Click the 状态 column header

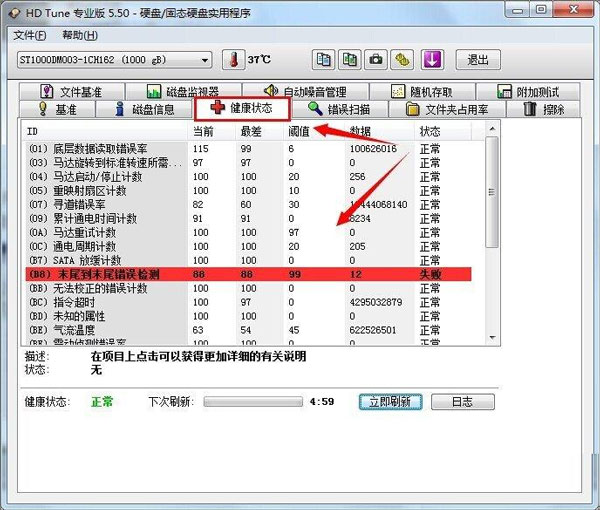[x=443, y=132]
